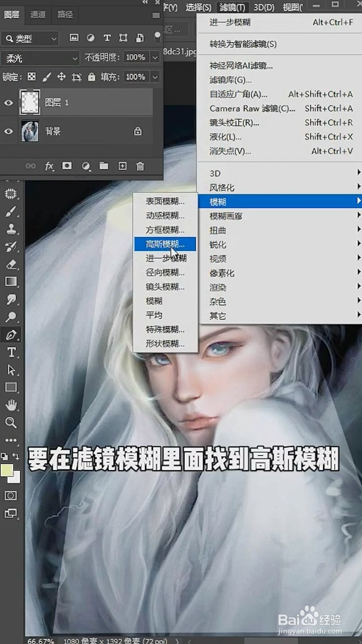Swap foreground and background colors

pos(16,456)
